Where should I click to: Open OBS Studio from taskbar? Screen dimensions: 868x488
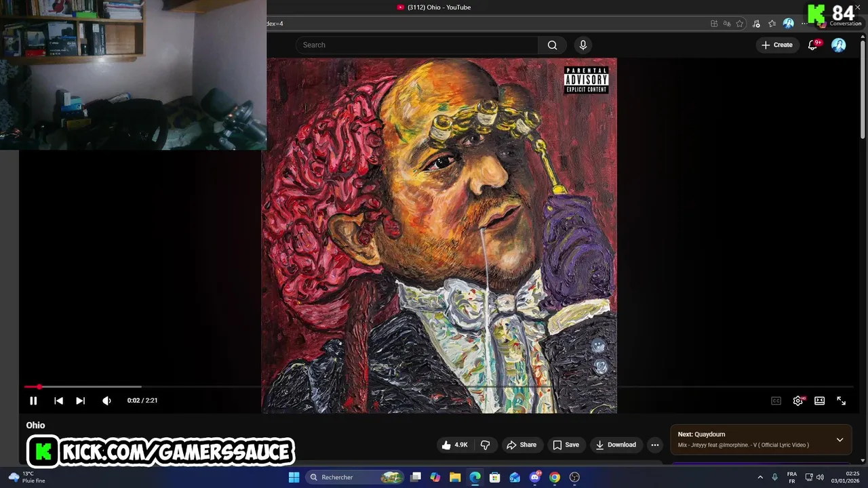pyautogui.click(x=574, y=477)
